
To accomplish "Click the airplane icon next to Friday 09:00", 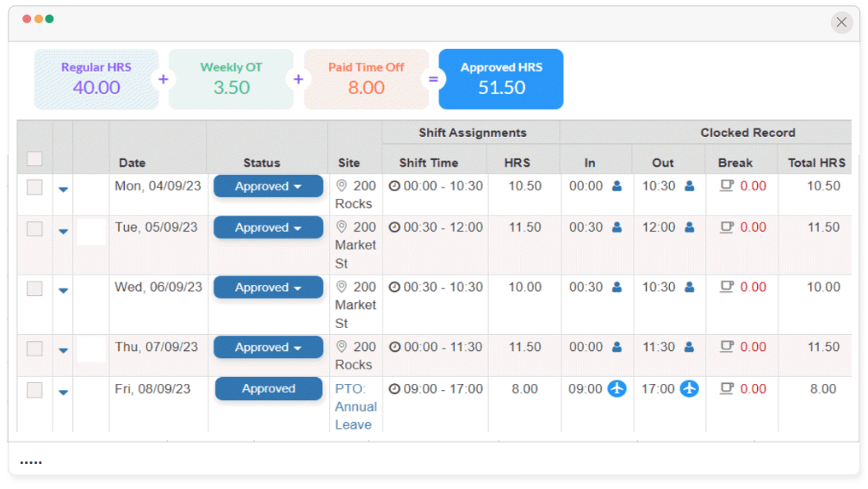I will [617, 388].
